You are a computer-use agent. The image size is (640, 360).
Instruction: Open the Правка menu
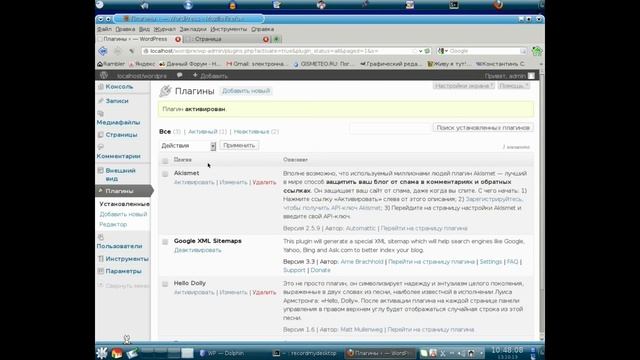(x=125, y=29)
